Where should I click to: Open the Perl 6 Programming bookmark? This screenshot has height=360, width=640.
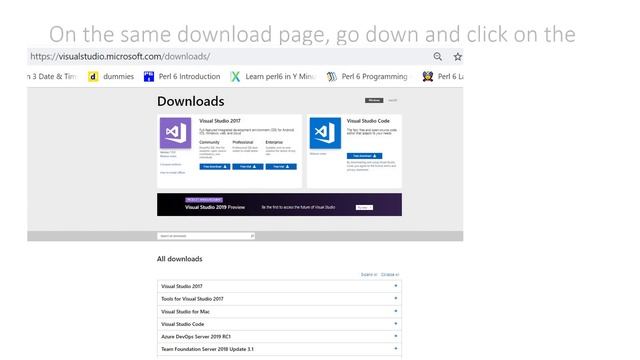coord(367,76)
